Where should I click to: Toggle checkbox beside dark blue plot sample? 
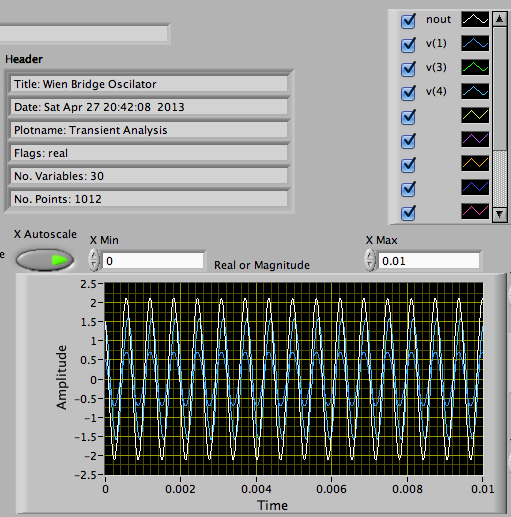point(408,189)
